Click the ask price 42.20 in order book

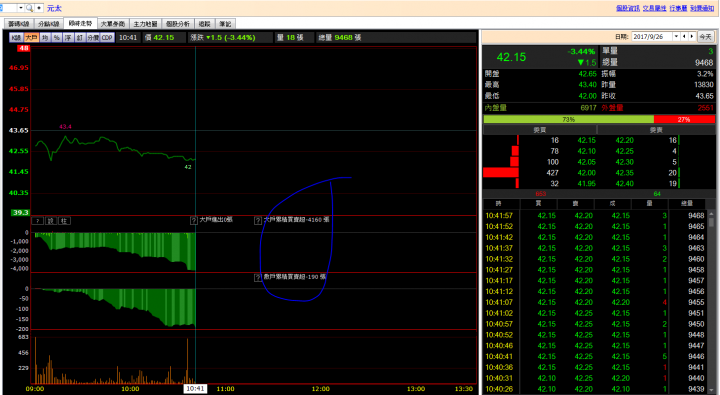[624, 141]
